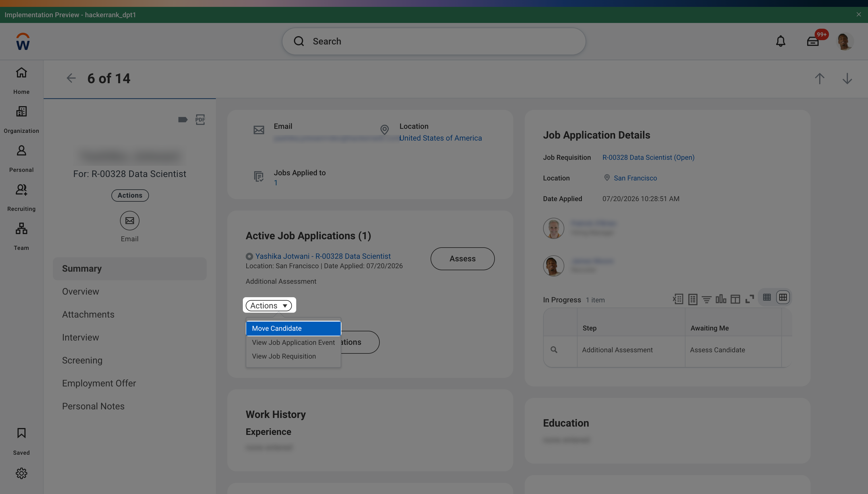This screenshot has height=494, width=868.
Task: Open the Team sidebar icon
Action: (22, 236)
